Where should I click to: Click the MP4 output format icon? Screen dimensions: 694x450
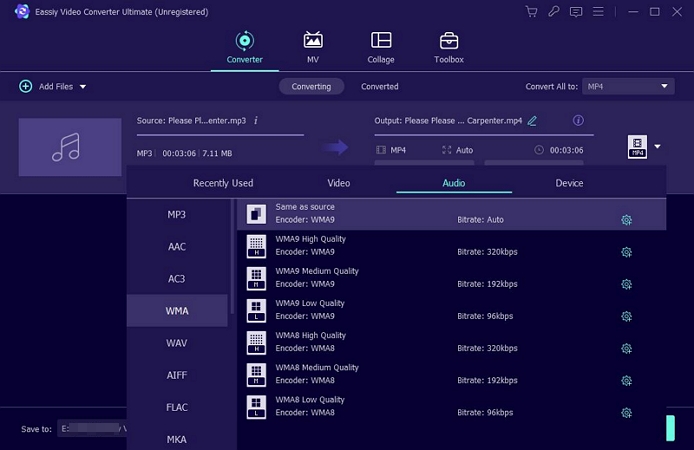[637, 147]
